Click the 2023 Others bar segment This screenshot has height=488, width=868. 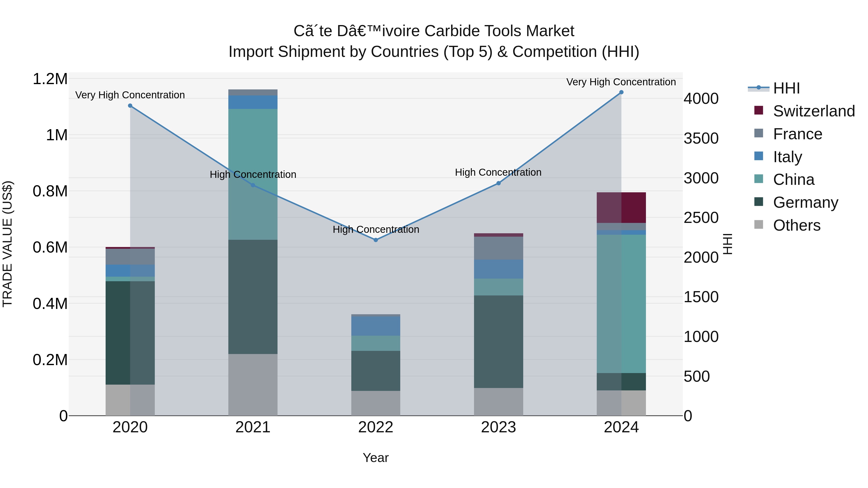pyautogui.click(x=499, y=402)
